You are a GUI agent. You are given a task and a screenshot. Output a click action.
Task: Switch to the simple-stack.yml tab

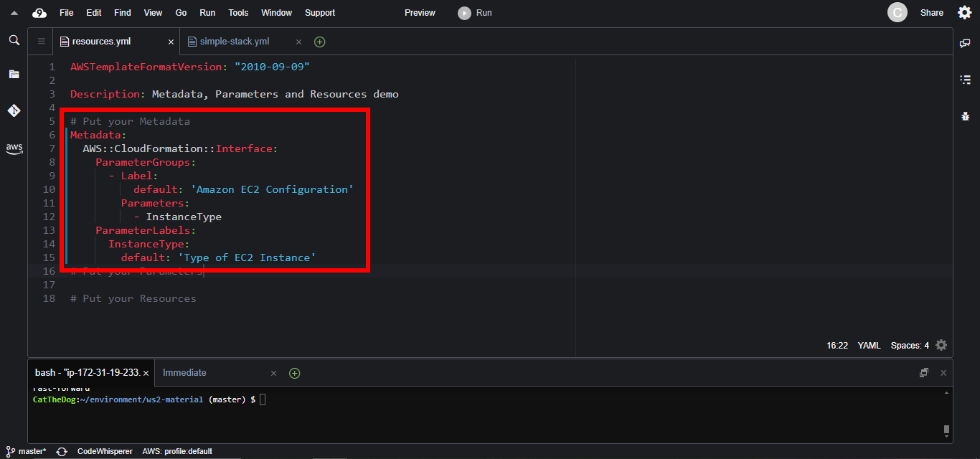coord(234,42)
